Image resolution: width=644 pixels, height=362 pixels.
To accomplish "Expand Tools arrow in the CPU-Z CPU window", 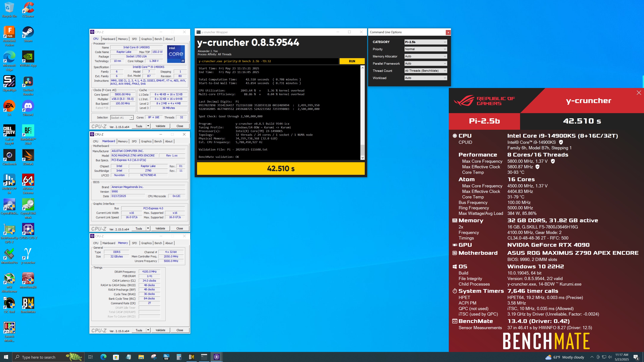I will click(x=148, y=126).
